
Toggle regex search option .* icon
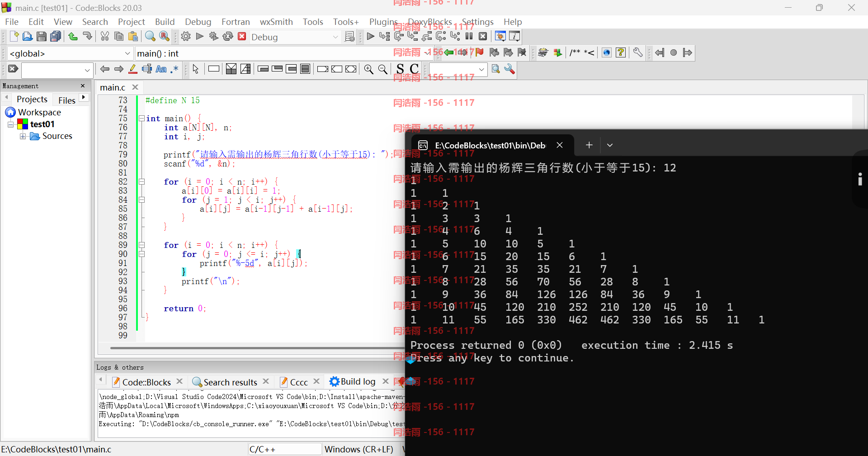click(x=175, y=69)
